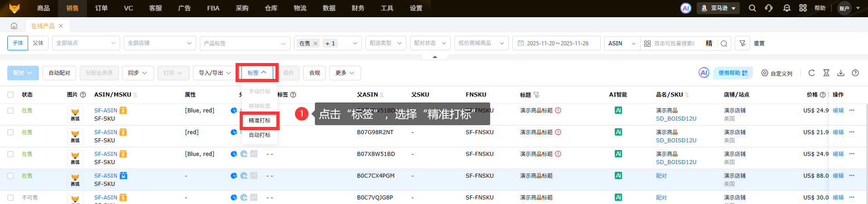The image size is (868, 204).
Task: Open the apps grid icon in top bar
Action: [x=803, y=8]
